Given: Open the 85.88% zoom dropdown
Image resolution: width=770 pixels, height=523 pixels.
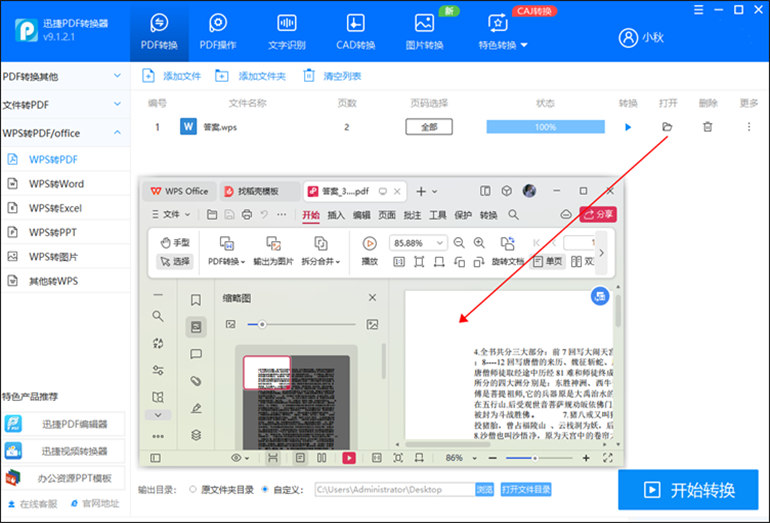Looking at the screenshot, I should coord(417,243).
